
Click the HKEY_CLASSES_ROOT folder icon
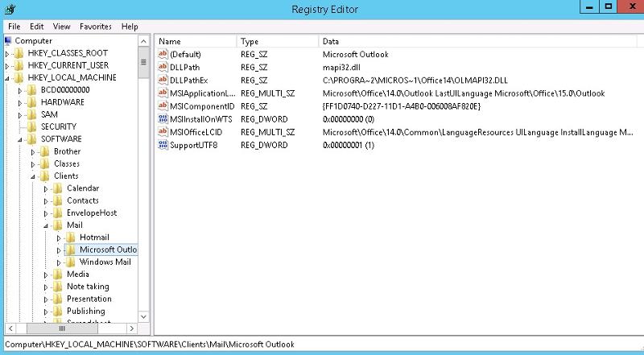click(x=19, y=53)
